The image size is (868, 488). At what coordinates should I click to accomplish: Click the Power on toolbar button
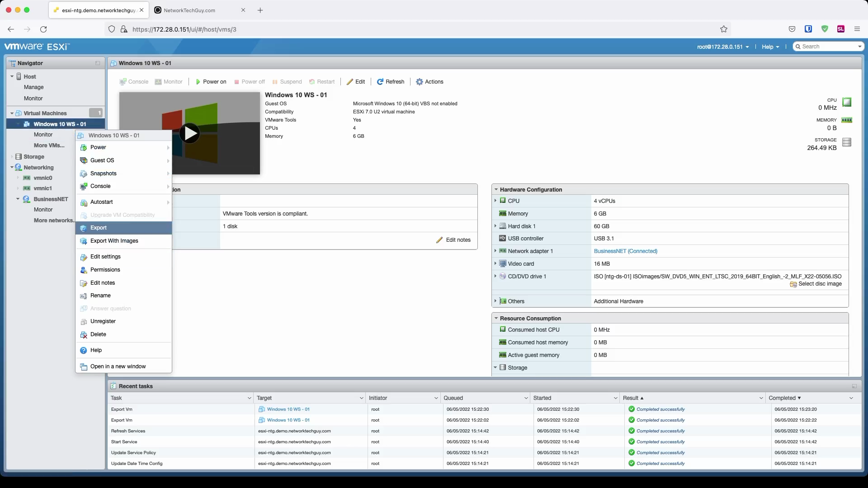coord(211,82)
